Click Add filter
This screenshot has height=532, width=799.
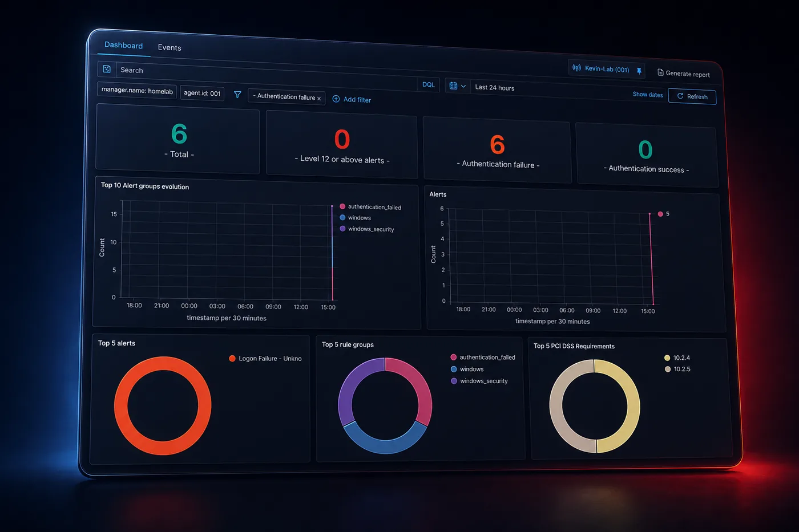[352, 99]
